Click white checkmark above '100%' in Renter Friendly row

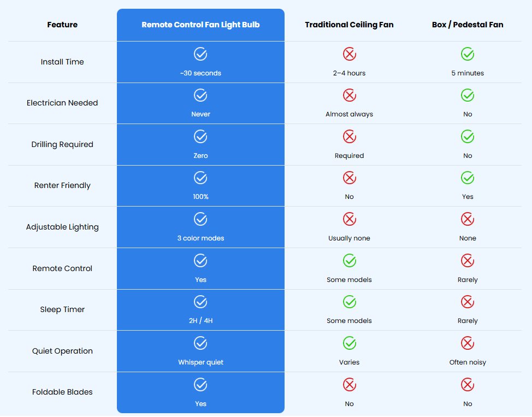click(x=200, y=178)
